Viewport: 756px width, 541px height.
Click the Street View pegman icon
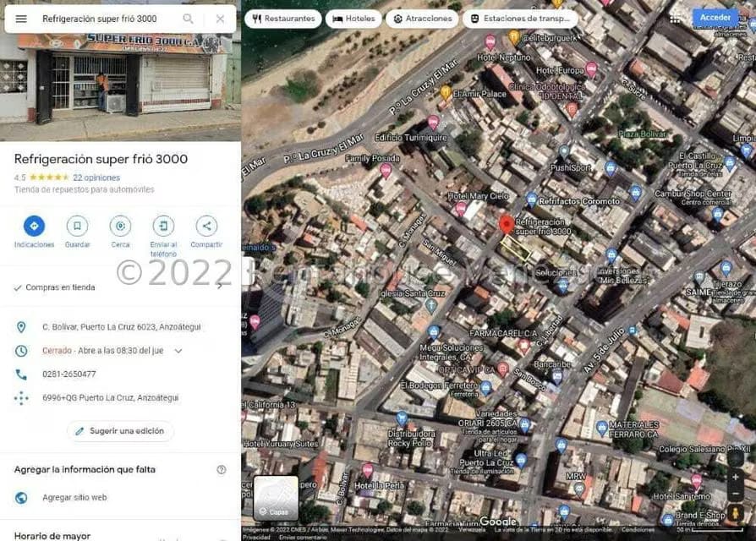point(735,514)
